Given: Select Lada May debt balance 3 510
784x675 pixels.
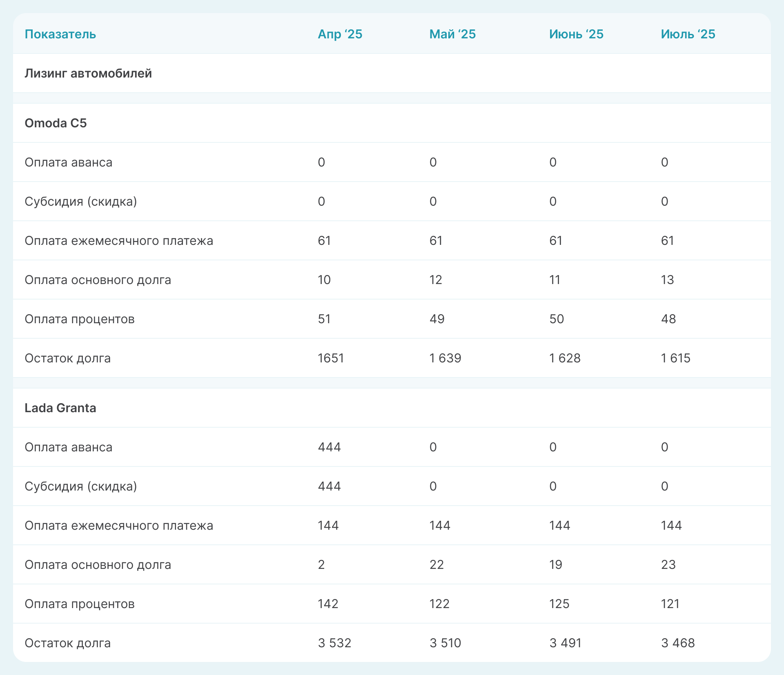Looking at the screenshot, I should pos(445,643).
